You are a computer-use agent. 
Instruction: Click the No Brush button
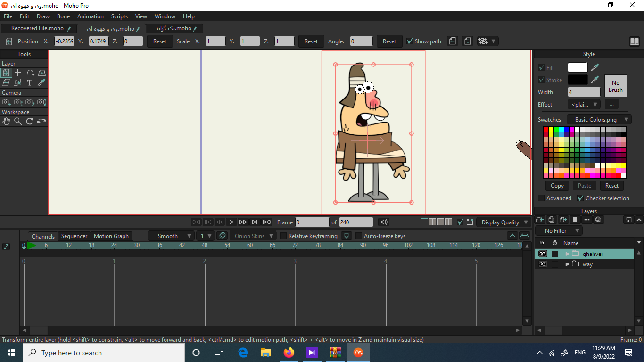616,86
